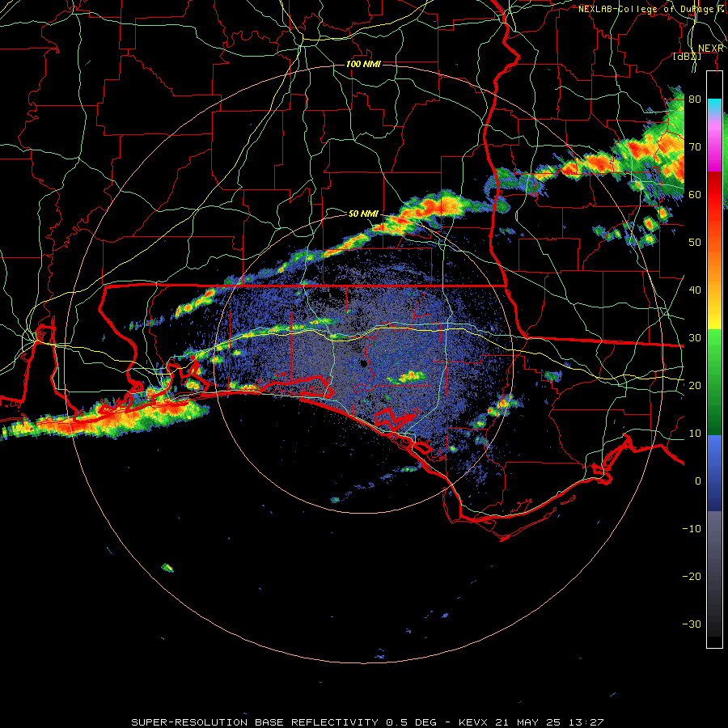
Task: Click the 10 value on the dBZ scale
Action: coord(695,434)
